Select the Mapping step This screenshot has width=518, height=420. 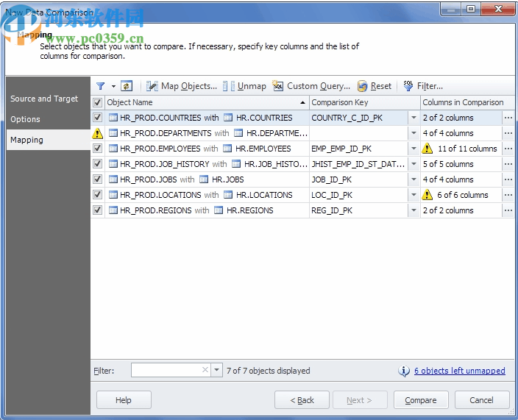click(x=49, y=140)
